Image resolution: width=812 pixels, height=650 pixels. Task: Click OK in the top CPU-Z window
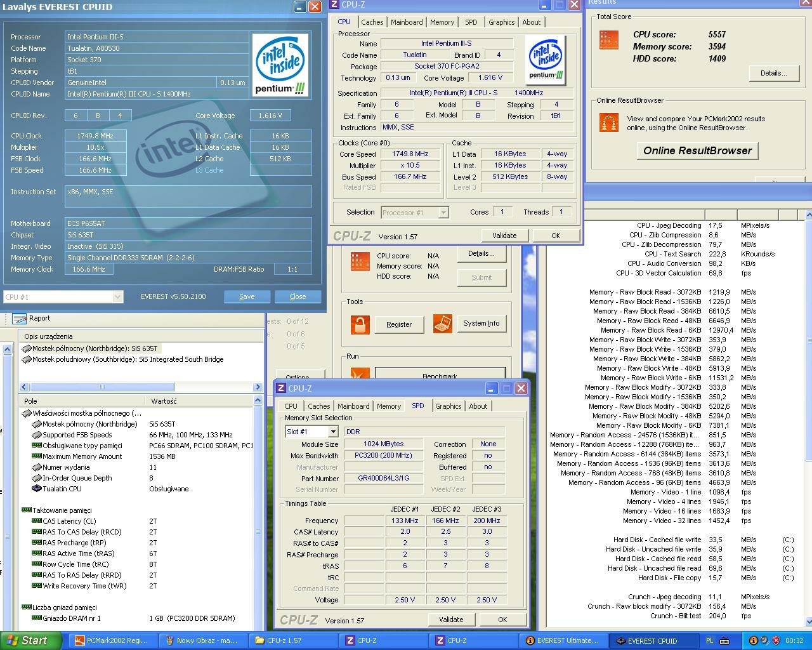(556, 235)
